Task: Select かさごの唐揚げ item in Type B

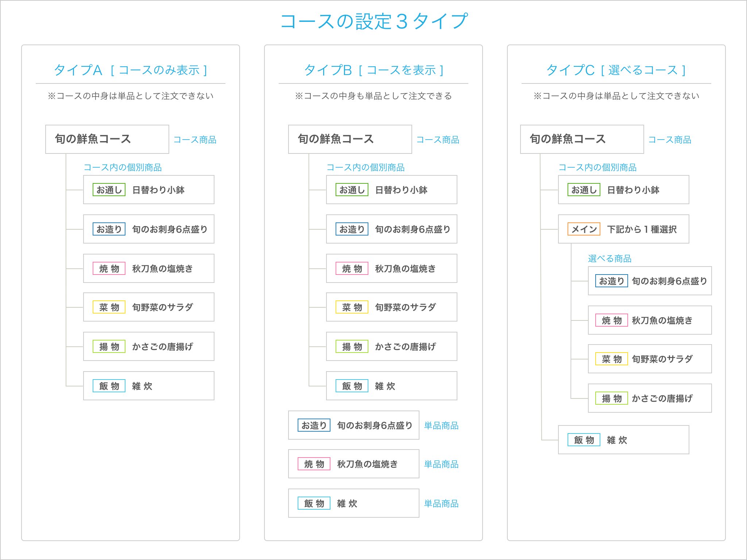Action: click(x=392, y=346)
